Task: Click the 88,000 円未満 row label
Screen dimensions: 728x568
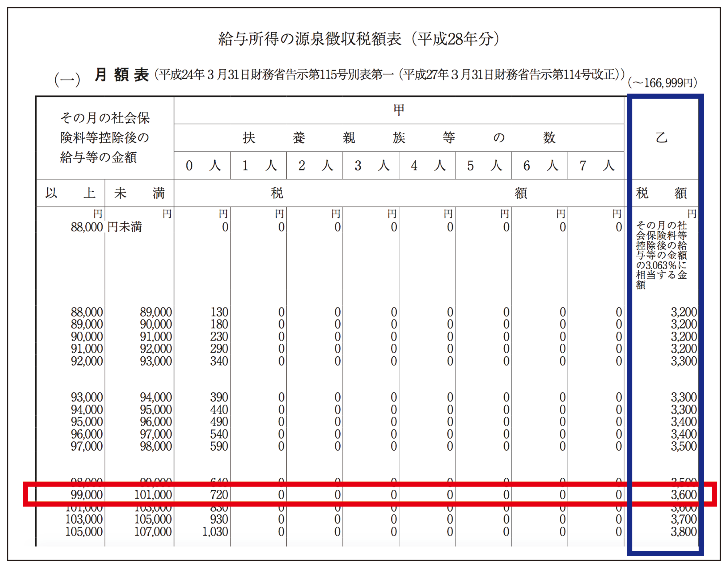Action: click(x=106, y=227)
